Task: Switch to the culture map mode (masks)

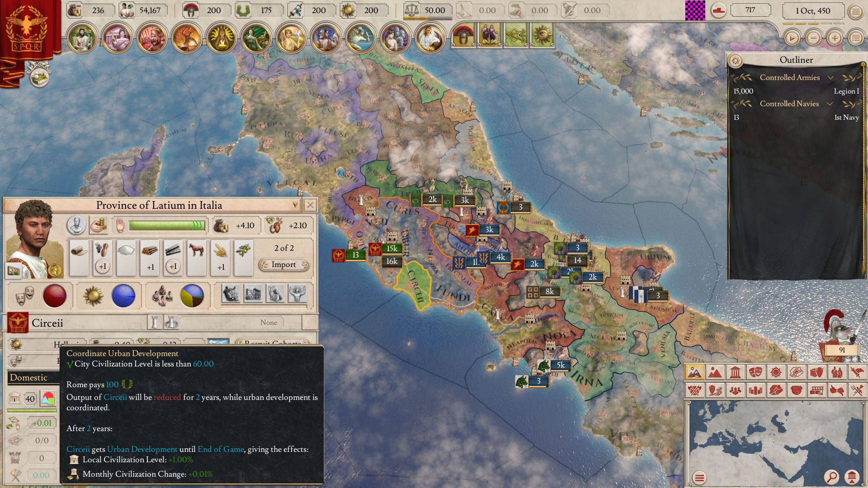Action: [755, 372]
